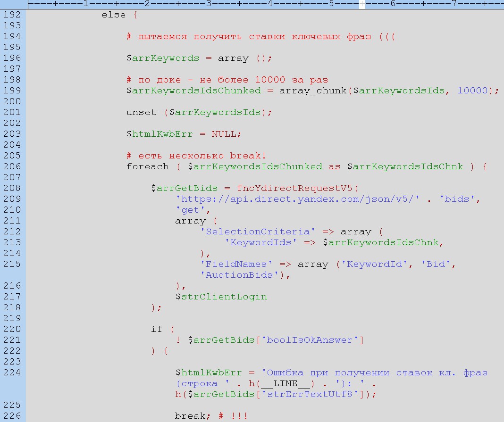504x422 pixels.
Task: Click the variable $arrGetBids on line 208
Action: pos(184,188)
